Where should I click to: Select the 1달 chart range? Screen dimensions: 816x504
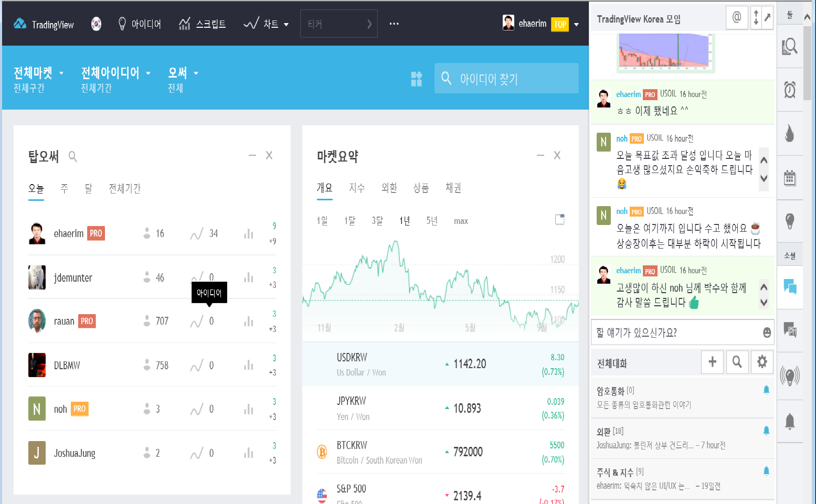(349, 221)
